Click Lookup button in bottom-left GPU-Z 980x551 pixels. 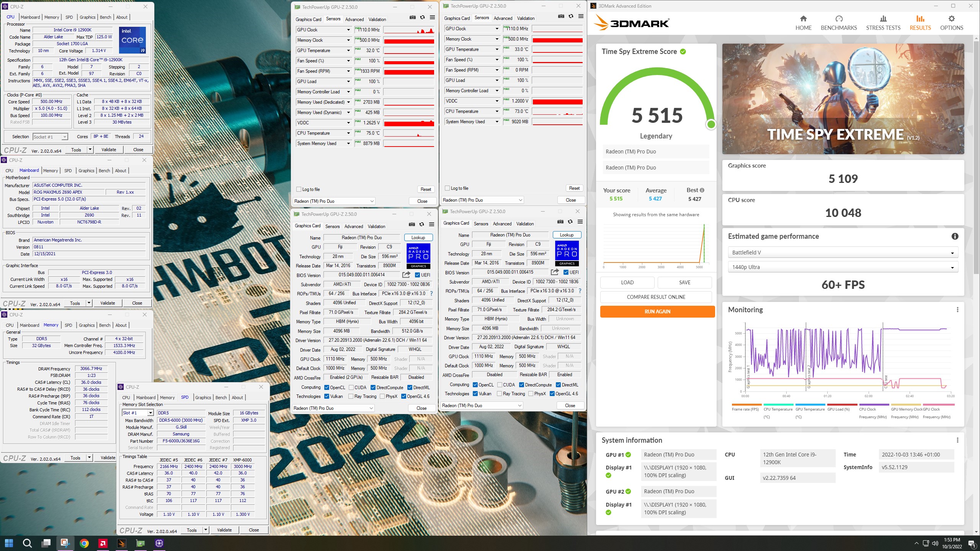click(418, 238)
